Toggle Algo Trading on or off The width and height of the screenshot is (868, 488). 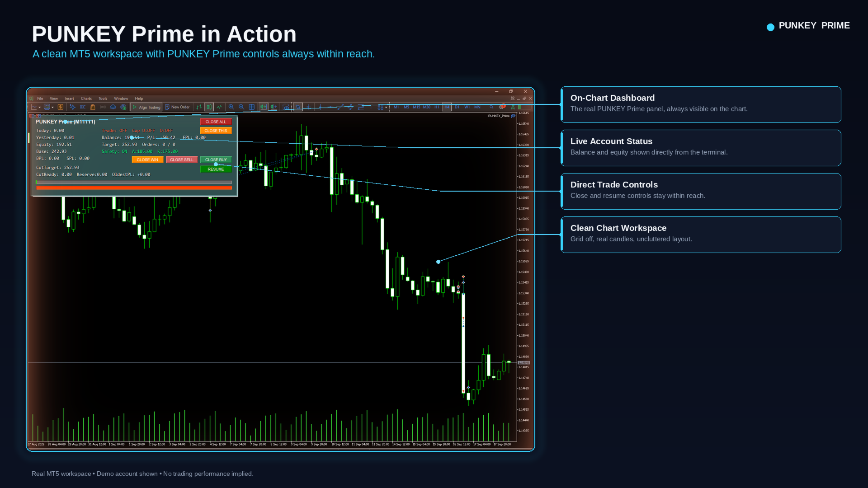tap(146, 107)
